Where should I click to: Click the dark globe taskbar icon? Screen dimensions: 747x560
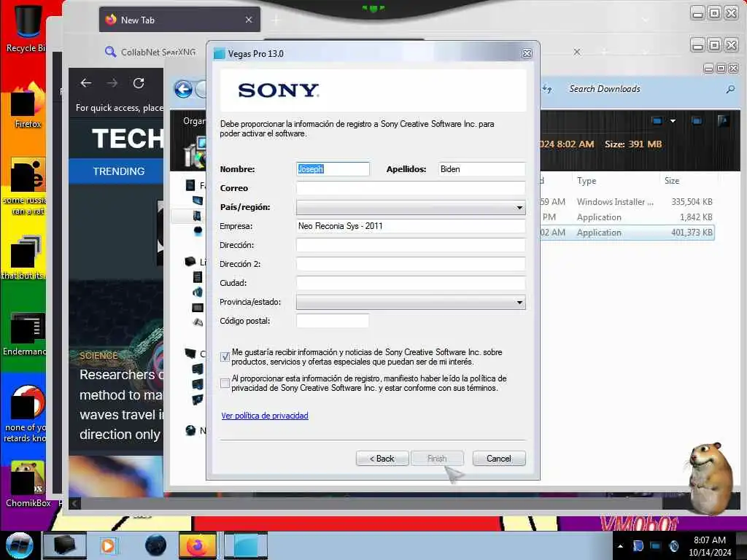[155, 545]
